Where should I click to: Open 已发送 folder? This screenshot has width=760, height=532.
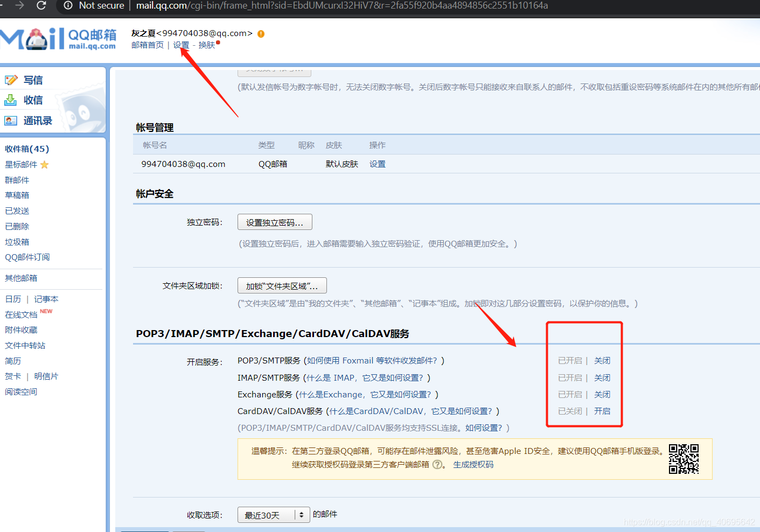coord(17,211)
